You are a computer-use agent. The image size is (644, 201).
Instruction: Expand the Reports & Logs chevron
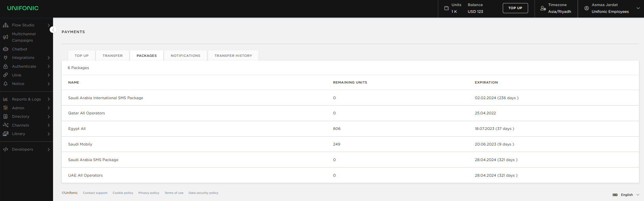coord(49,99)
